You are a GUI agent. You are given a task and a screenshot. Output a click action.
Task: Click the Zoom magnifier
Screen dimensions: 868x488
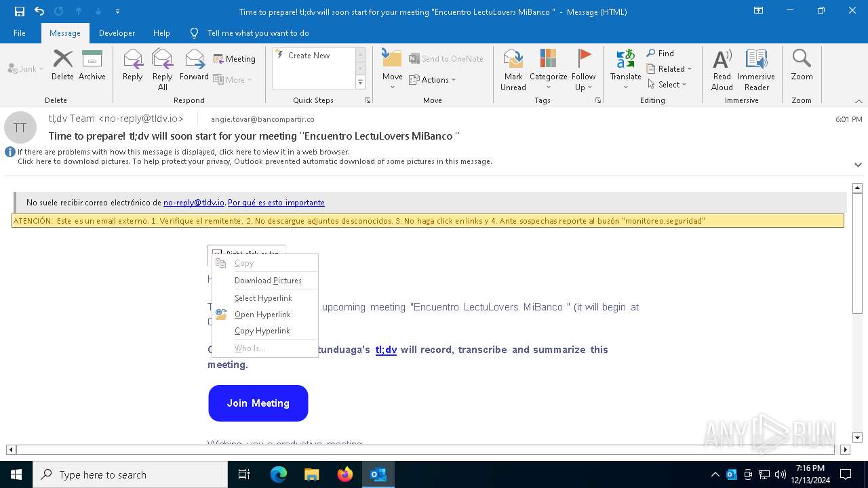pos(802,65)
